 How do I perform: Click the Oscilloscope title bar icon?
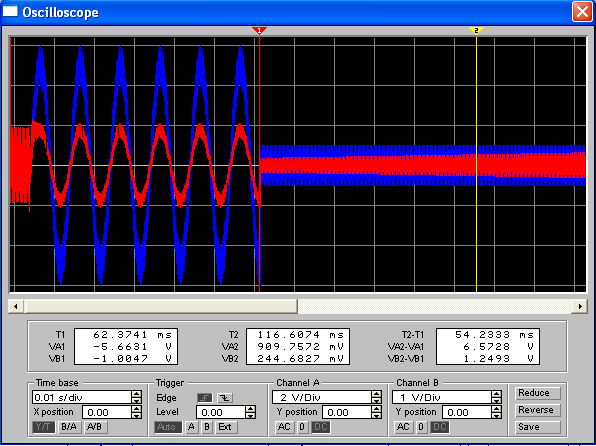click(10, 11)
